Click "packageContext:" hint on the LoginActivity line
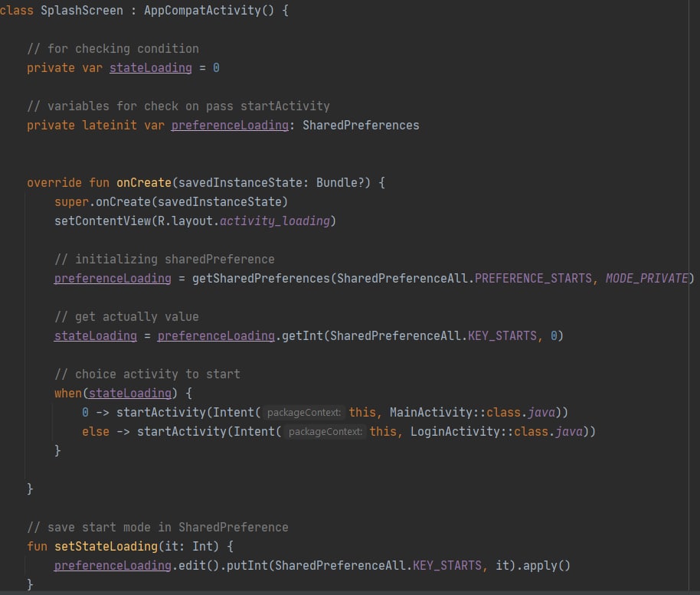Image resolution: width=700 pixels, height=595 pixels. 325,432
